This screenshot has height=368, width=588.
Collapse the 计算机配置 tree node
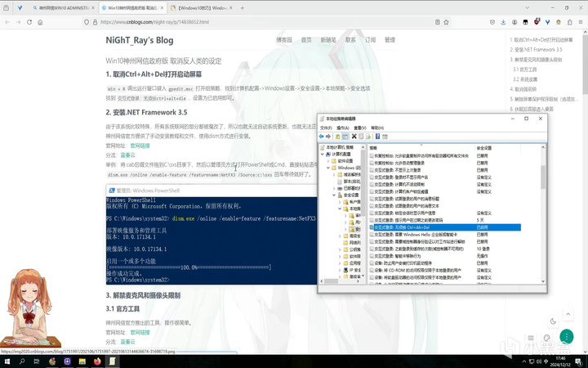pyautogui.click(x=323, y=155)
